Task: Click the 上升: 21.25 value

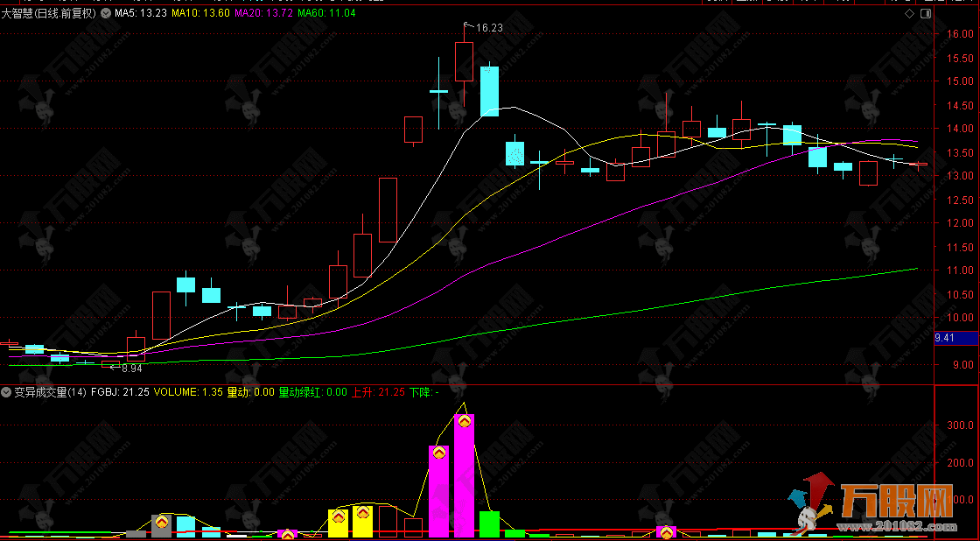Action: pos(379,393)
